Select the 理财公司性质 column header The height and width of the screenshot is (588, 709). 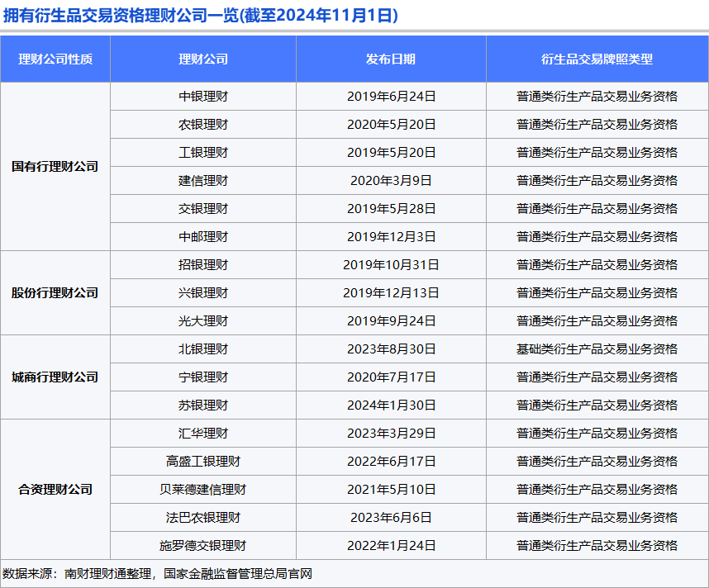pyautogui.click(x=55, y=59)
